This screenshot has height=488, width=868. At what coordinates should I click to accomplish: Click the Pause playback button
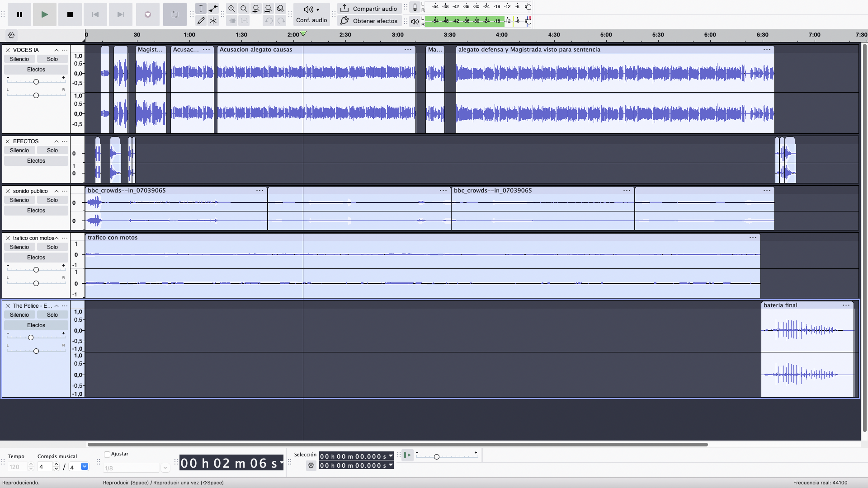click(x=19, y=14)
